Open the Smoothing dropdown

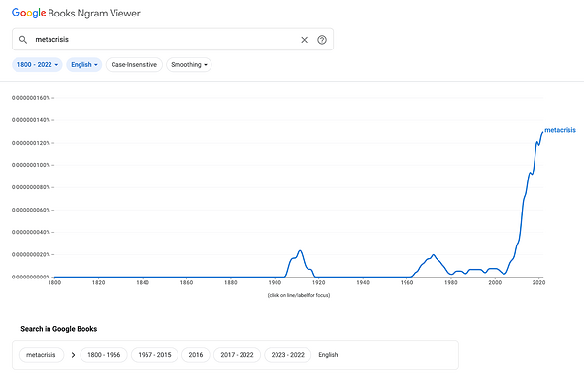click(x=189, y=65)
